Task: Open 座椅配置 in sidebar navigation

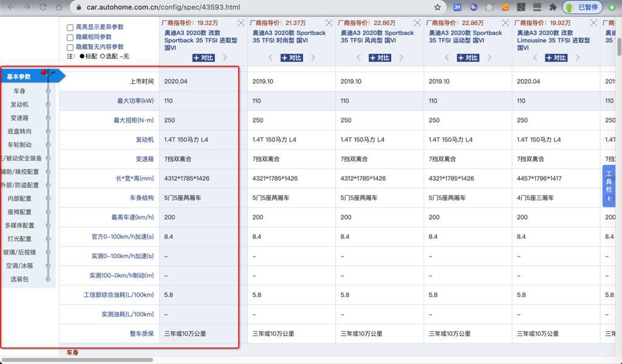Action: tap(19, 212)
